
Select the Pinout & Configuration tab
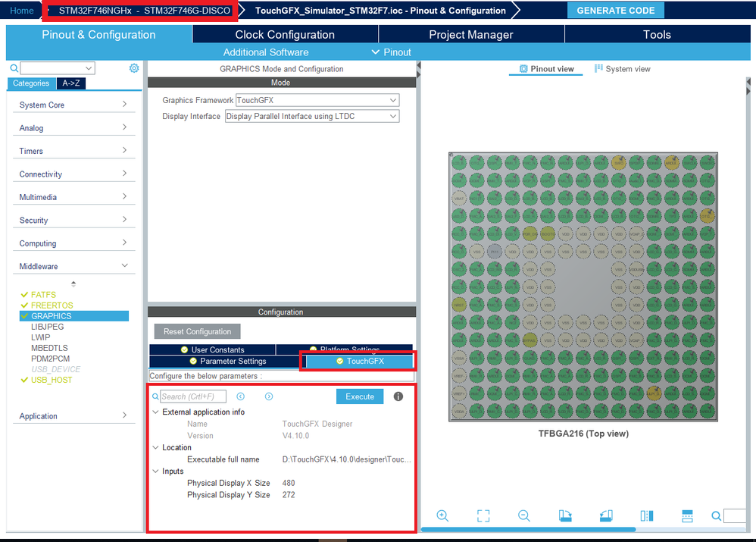coord(98,34)
